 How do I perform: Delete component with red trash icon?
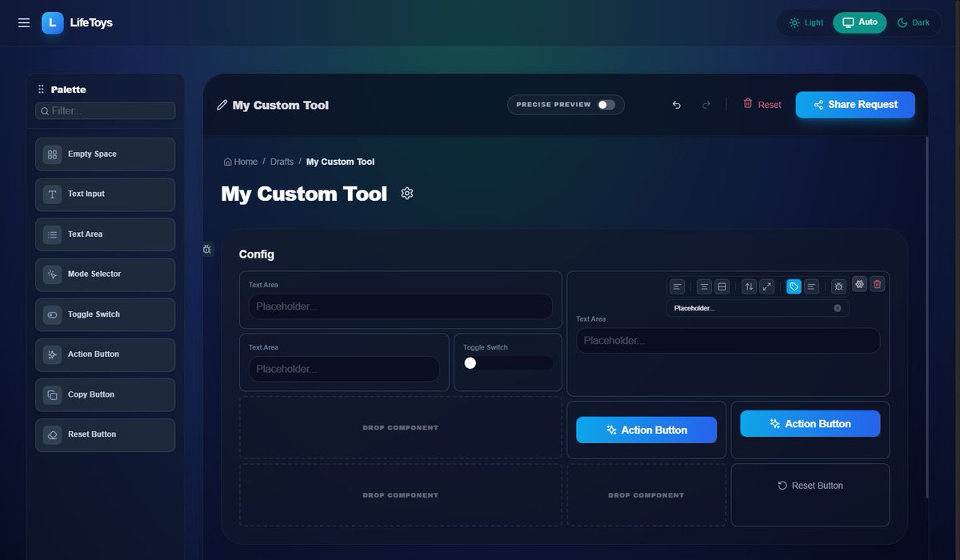(x=878, y=284)
